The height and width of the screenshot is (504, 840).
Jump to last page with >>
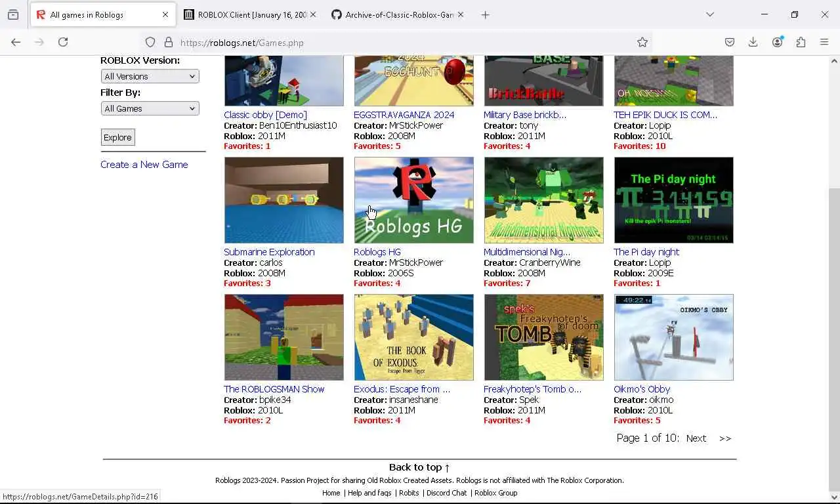pyautogui.click(x=725, y=438)
